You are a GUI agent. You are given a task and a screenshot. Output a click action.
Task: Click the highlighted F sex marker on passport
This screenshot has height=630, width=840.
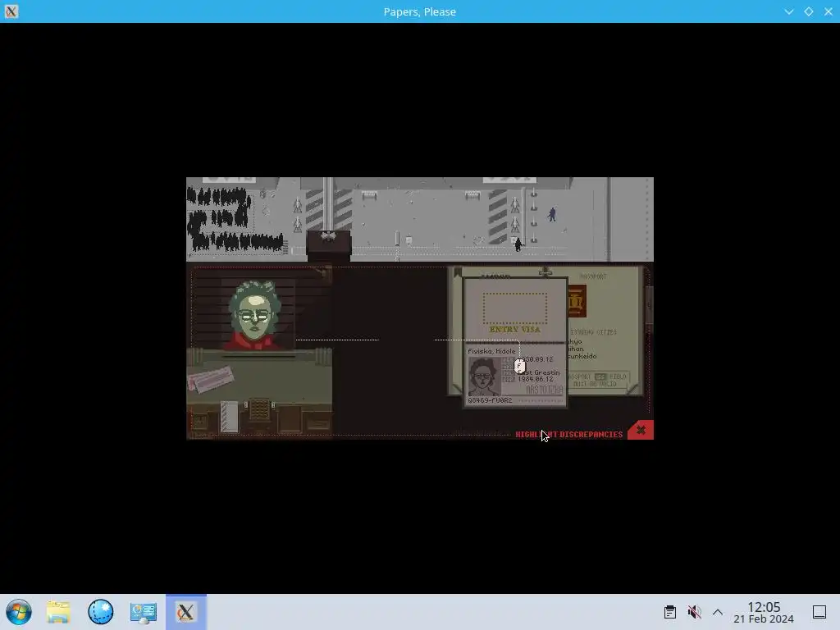pyautogui.click(x=519, y=367)
